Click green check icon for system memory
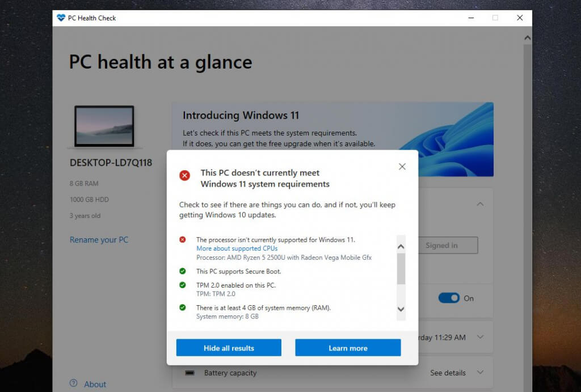Viewport: 581px width, 392px height. pos(183,307)
